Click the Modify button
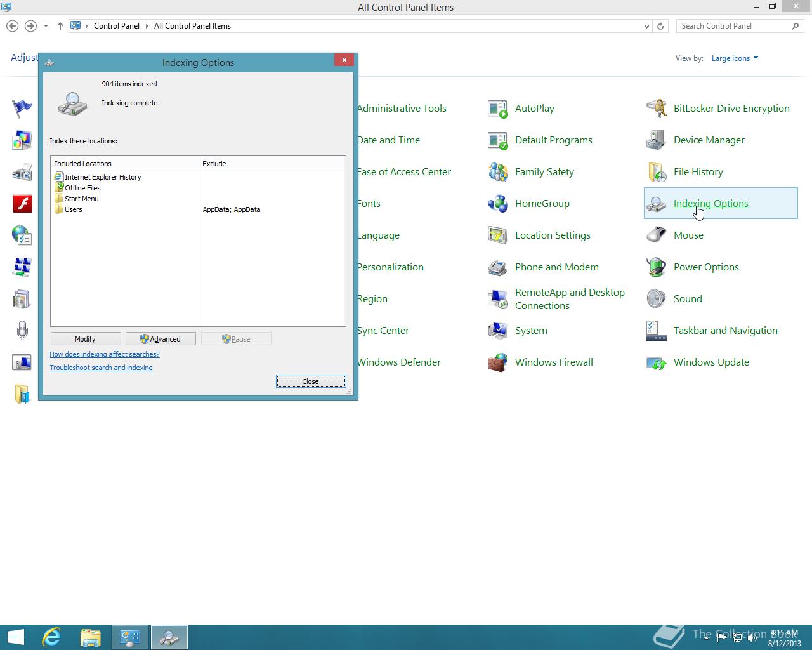This screenshot has height=650, width=812. click(x=85, y=339)
